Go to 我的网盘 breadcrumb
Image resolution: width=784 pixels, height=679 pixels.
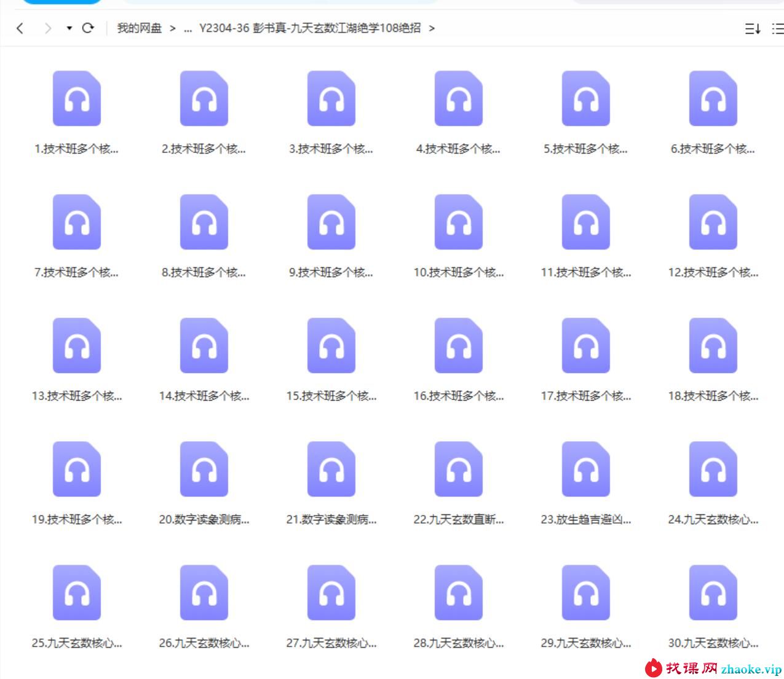click(140, 28)
